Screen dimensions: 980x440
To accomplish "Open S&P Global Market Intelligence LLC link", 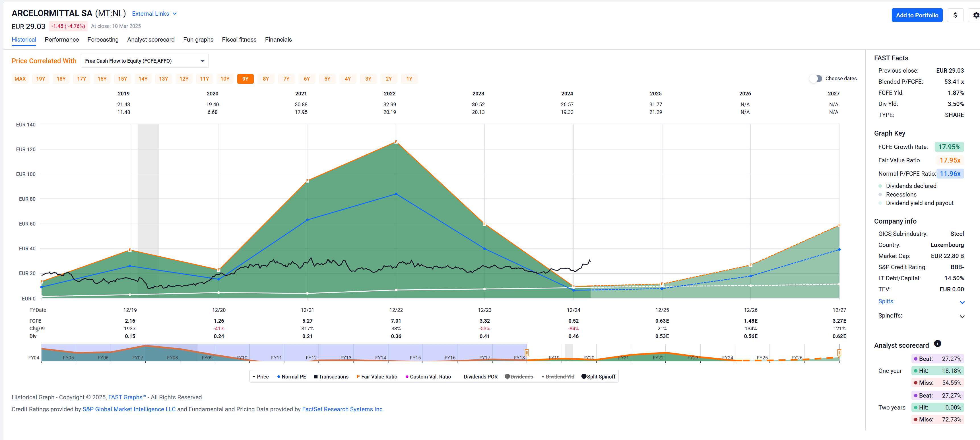I will [129, 409].
